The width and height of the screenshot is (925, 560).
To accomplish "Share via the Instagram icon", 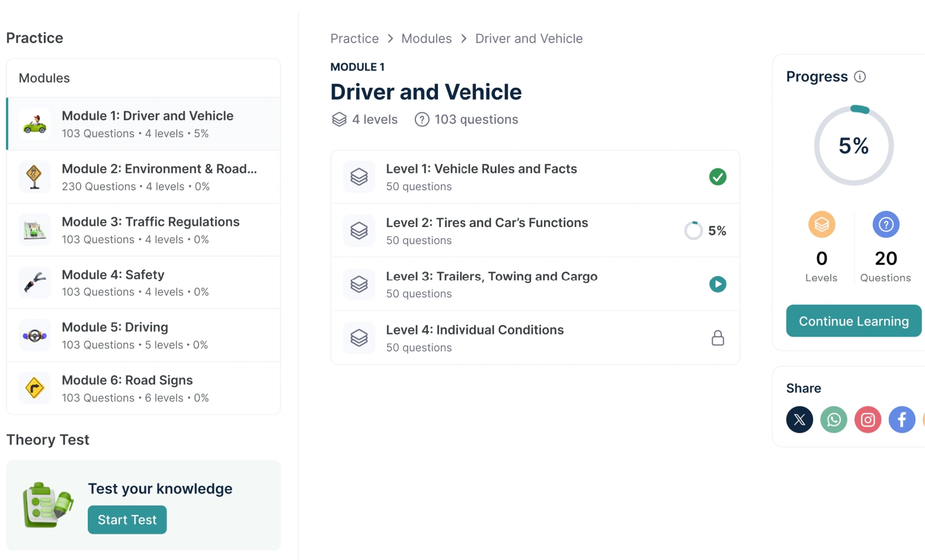I will 868,420.
